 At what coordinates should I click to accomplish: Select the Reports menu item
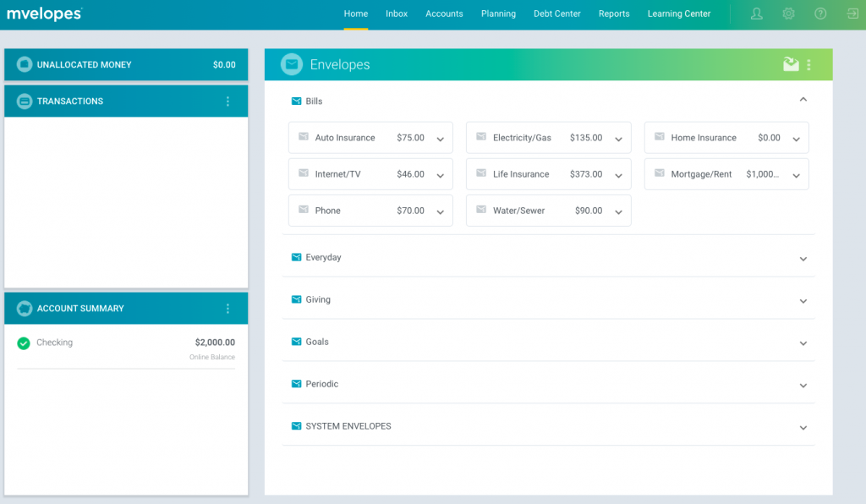pos(614,14)
